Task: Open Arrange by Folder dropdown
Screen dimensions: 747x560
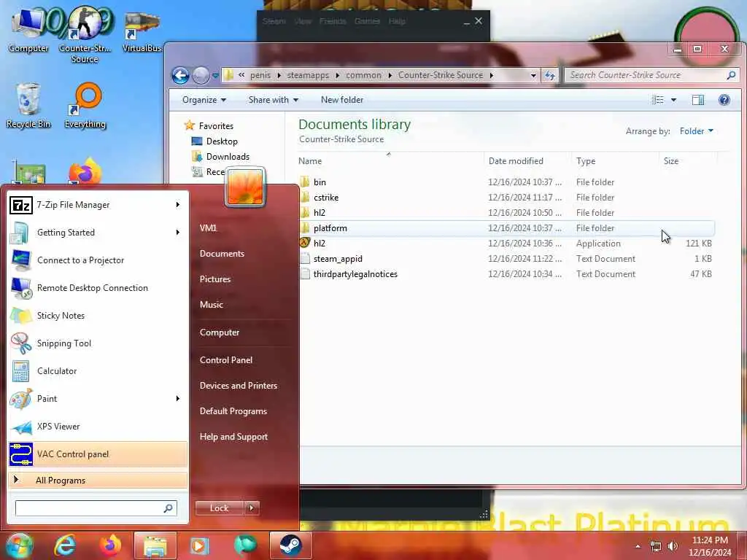Action: 697,131
